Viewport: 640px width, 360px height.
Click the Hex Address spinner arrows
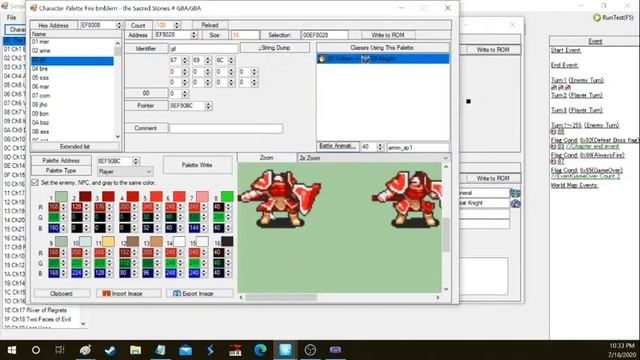point(119,25)
